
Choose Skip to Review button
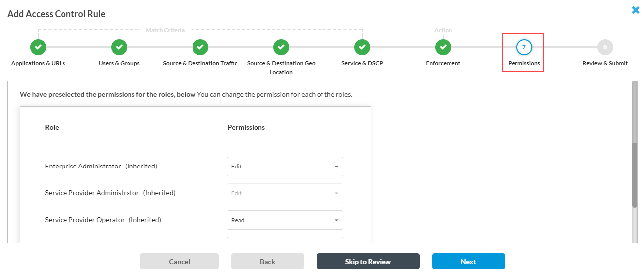[x=368, y=262]
